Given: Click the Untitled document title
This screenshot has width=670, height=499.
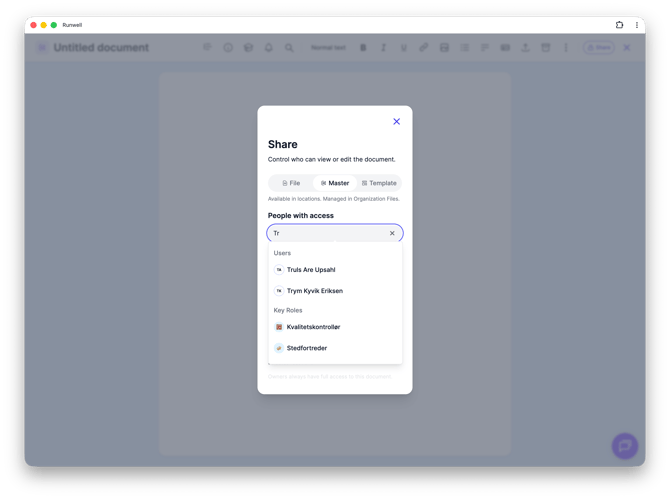Looking at the screenshot, I should (x=101, y=47).
